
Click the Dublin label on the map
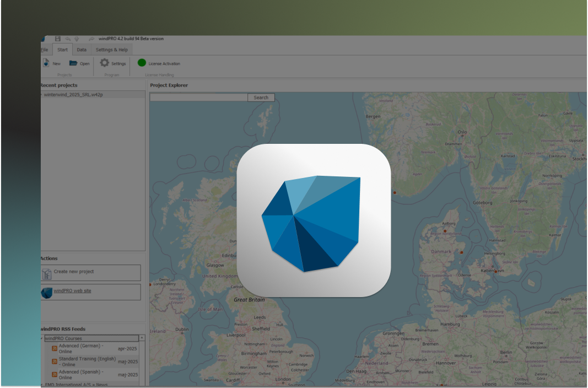click(182, 330)
